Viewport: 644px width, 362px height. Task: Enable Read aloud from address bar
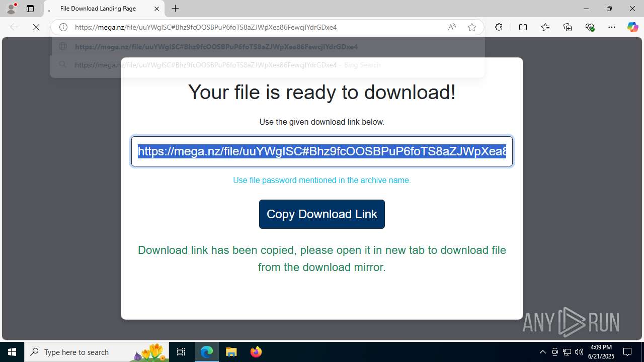452,27
